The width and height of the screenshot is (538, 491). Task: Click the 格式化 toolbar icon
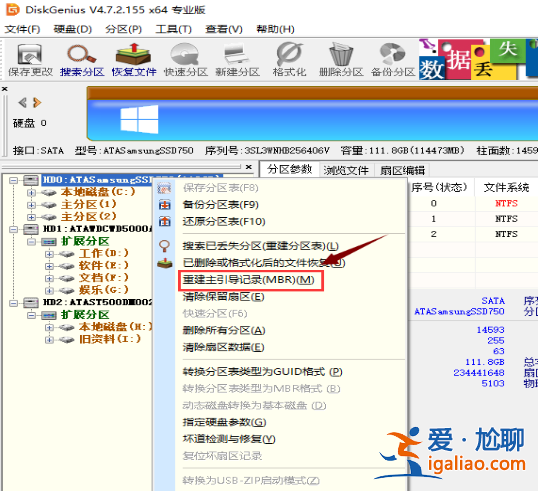(289, 54)
